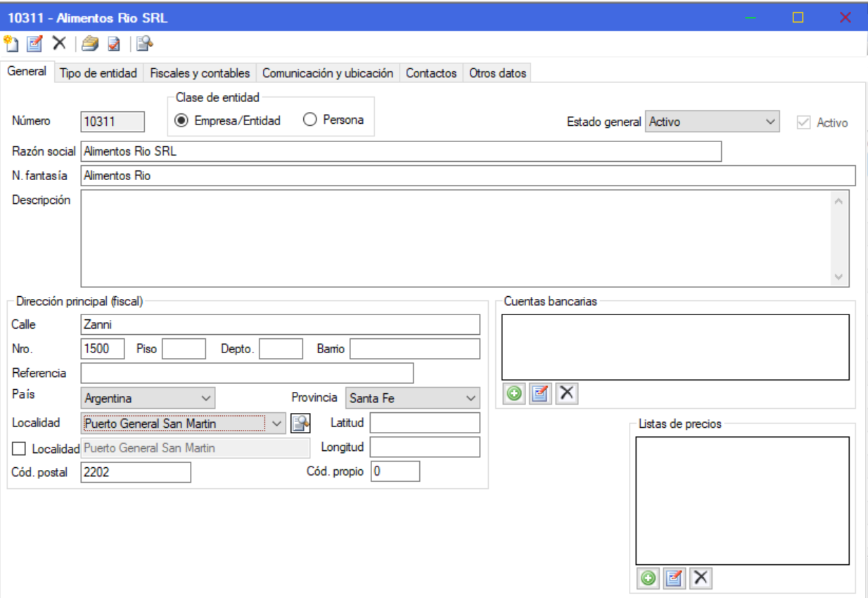Click the search document icon in top toolbar
Viewport: 868px width, 598px height.
pyautogui.click(x=145, y=44)
